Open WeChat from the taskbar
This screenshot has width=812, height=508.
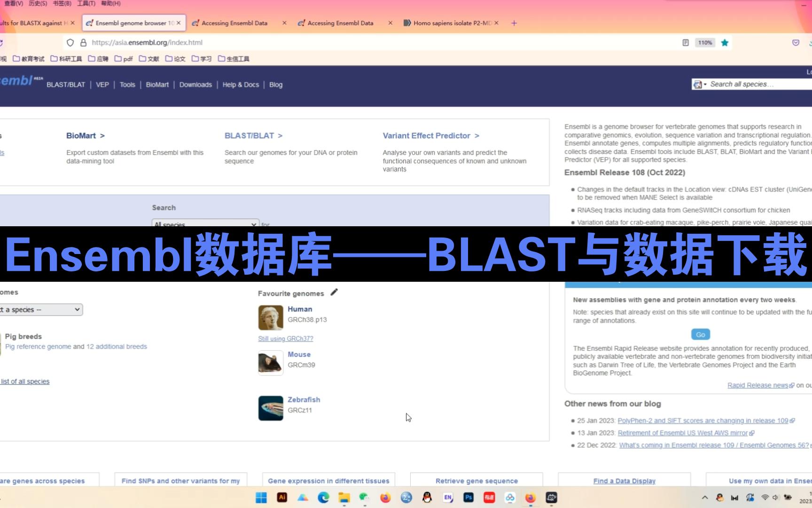[365, 497]
